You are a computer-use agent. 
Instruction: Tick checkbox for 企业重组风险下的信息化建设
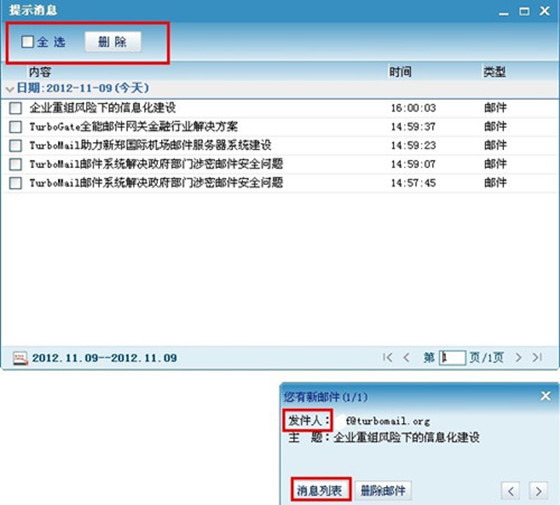point(15,108)
